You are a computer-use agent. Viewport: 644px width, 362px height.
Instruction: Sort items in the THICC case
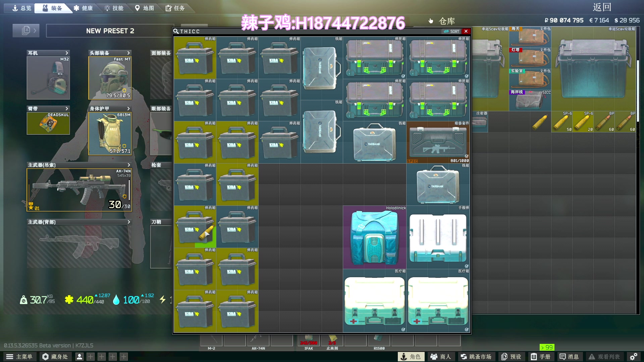[451, 32]
